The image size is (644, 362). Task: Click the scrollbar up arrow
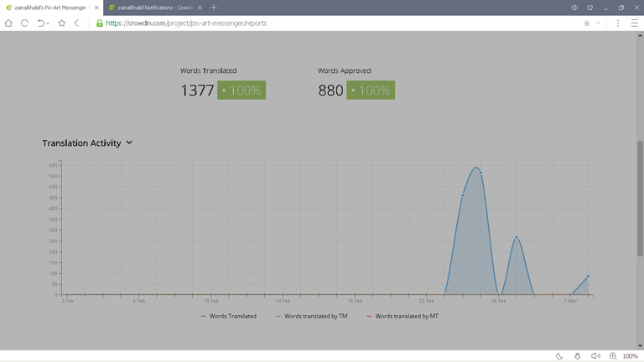(640, 36)
